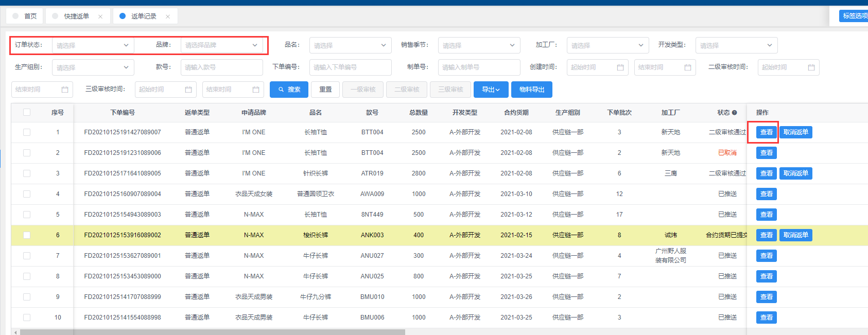Open the 订单状态 dropdown

coord(93,45)
